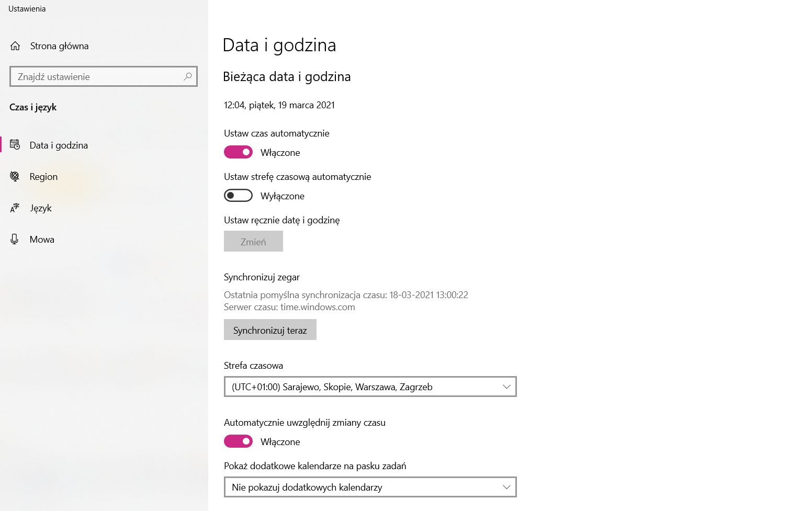Expand the additional calendars dropdown
Image resolution: width=812 pixels, height=511 pixels.
coord(370,487)
